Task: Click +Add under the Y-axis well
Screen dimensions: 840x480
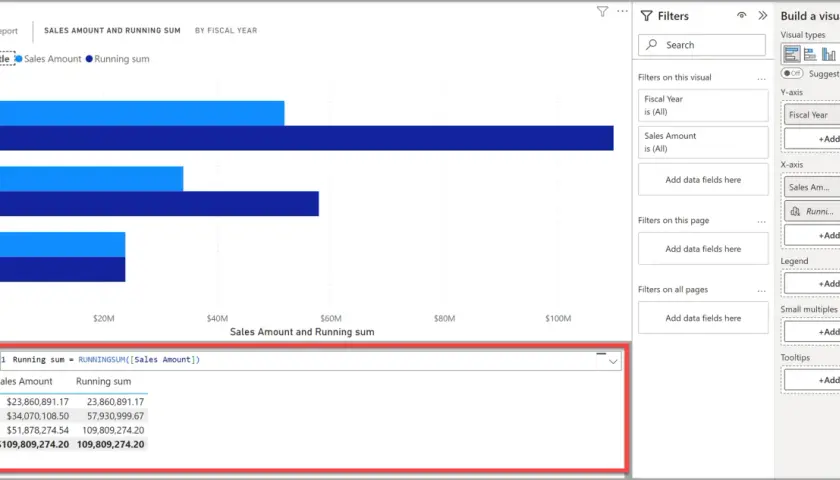Action: (812, 139)
